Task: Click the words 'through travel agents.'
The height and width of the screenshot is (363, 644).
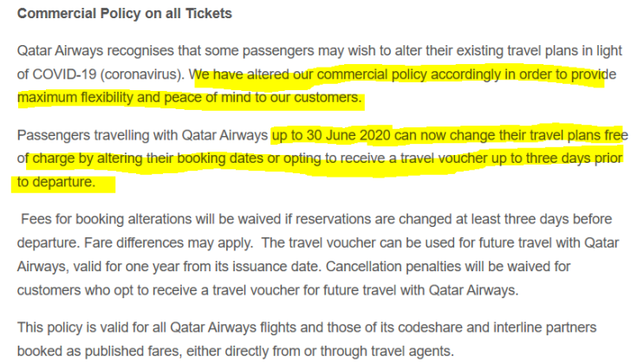Action: [x=387, y=352]
